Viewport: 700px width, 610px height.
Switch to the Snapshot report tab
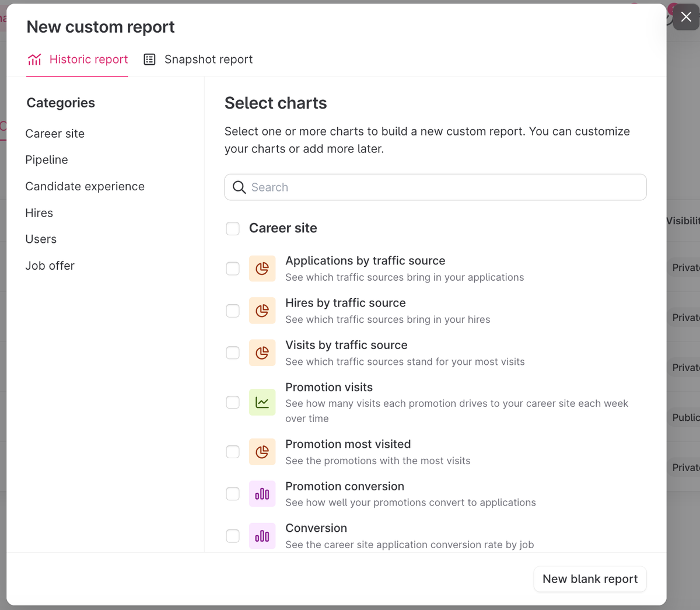(198, 60)
